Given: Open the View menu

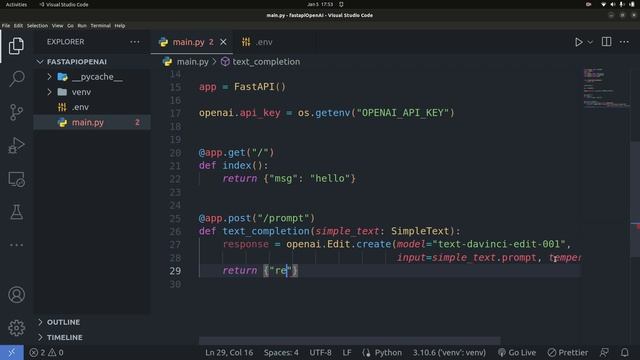Looking at the screenshot, I should pyautogui.click(x=58, y=25).
